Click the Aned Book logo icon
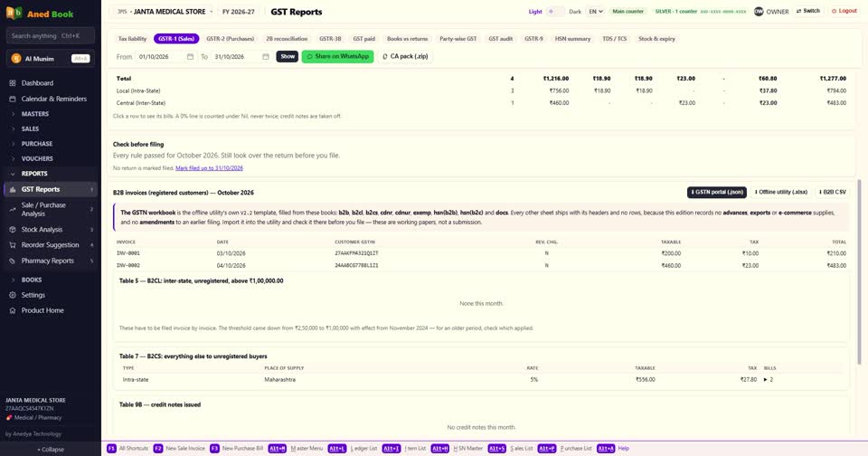The width and height of the screenshot is (868, 456). (x=14, y=14)
